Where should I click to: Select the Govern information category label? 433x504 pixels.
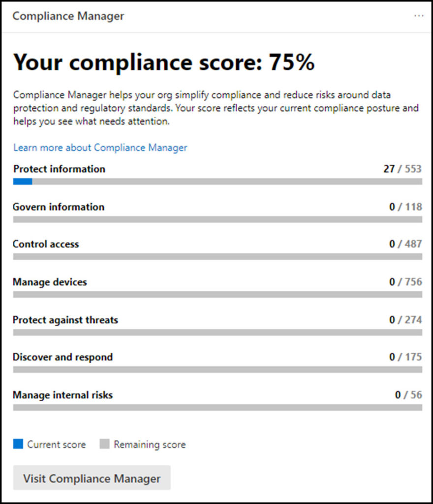(59, 207)
